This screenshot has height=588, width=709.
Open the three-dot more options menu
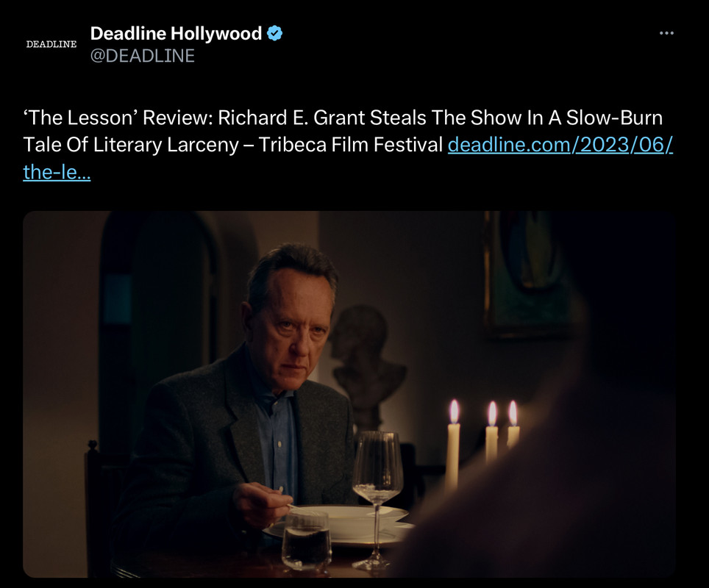pyautogui.click(x=666, y=33)
